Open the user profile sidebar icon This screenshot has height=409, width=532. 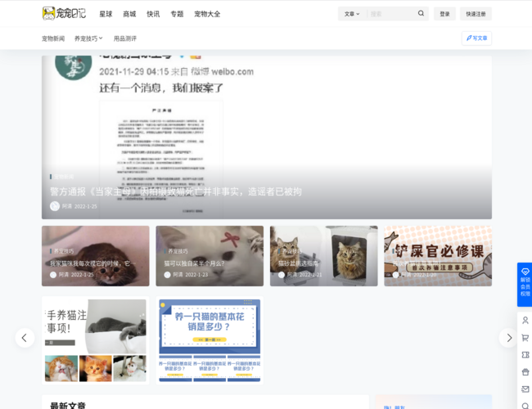coord(525,320)
